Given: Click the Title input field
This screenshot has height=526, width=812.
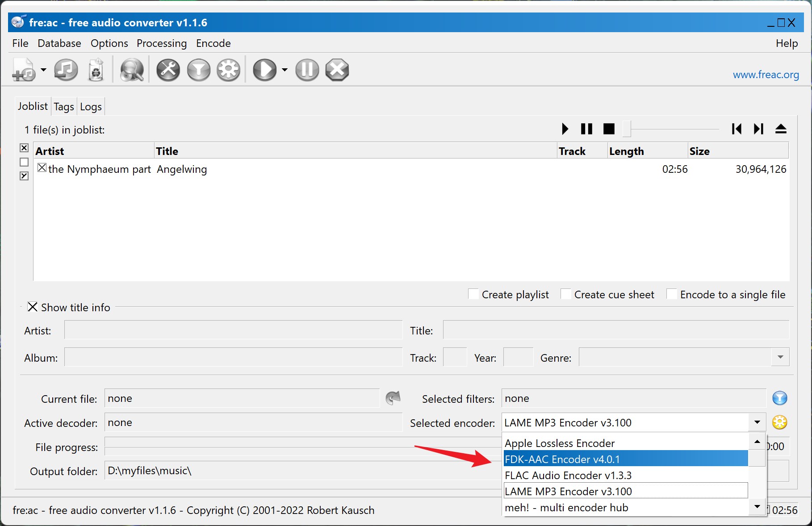Looking at the screenshot, I should point(616,330).
